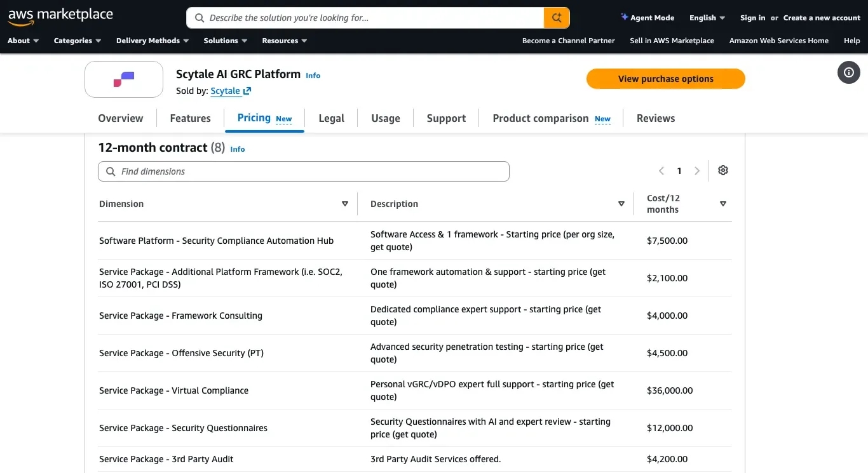
Task: Open the Scytale seller link
Action: (231, 91)
